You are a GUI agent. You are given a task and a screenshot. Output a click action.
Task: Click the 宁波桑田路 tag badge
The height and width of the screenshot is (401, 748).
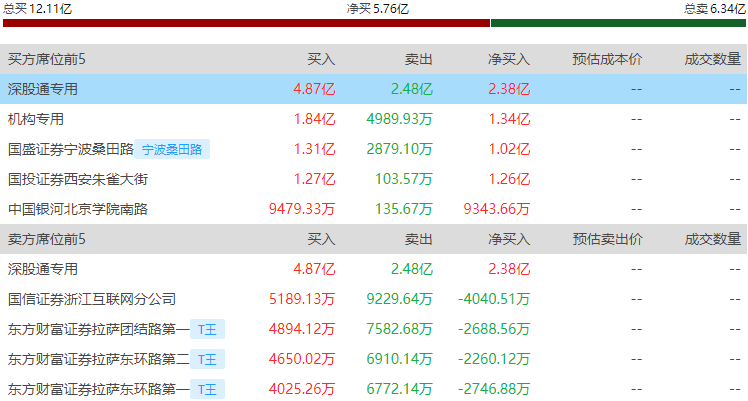(x=172, y=150)
